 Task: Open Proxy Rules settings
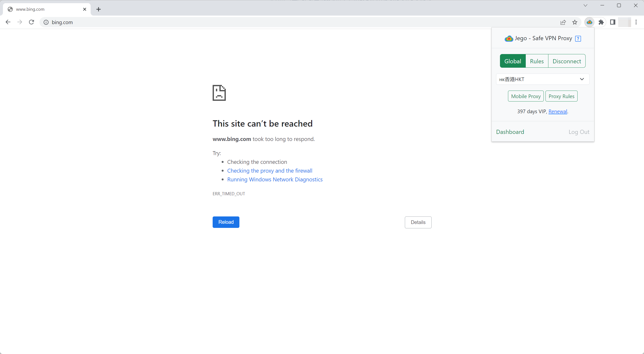(x=562, y=96)
